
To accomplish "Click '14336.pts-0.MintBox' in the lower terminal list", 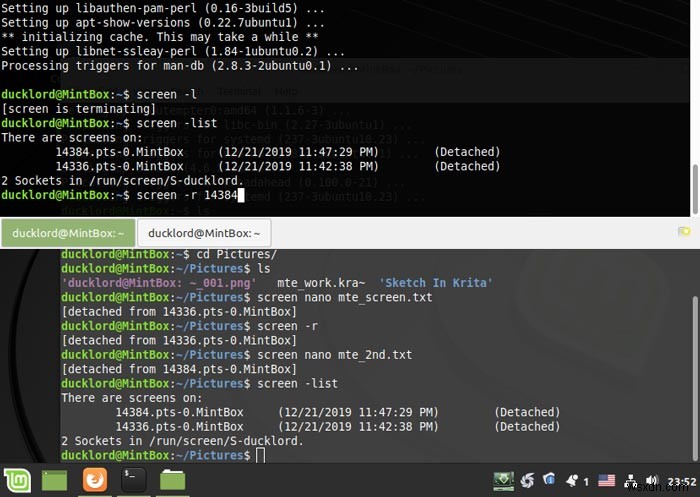I will point(179,427).
